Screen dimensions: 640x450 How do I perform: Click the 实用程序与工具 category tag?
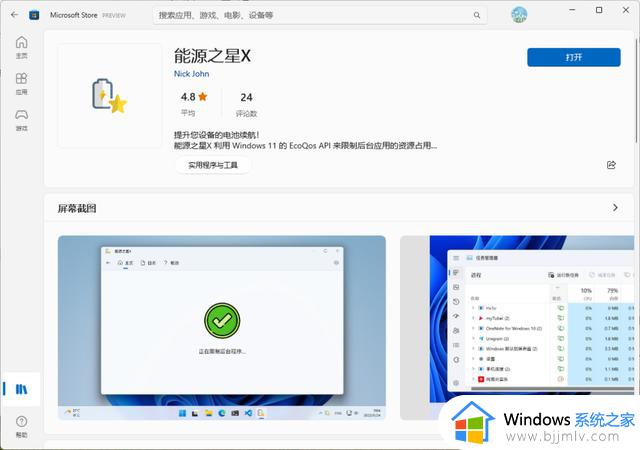pos(213,165)
